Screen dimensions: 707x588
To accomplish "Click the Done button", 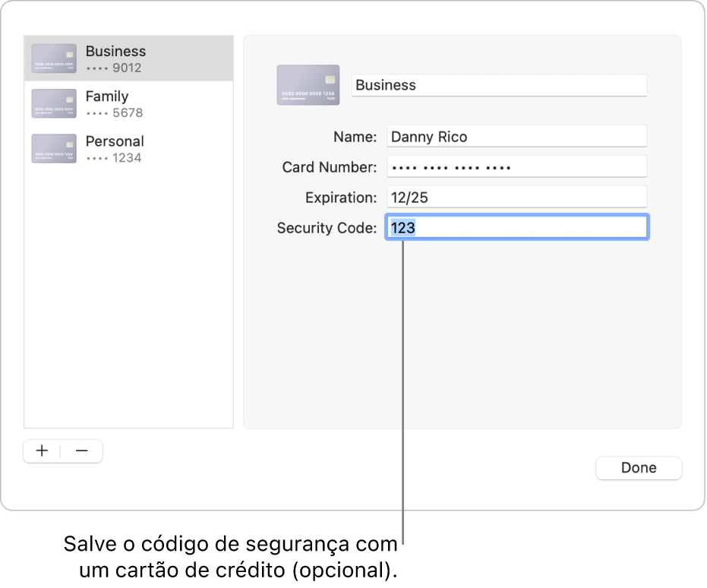I will 638,468.
